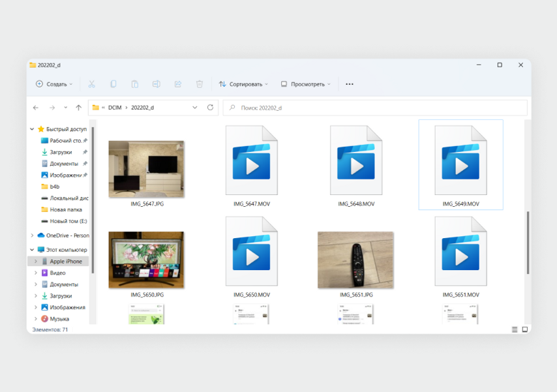Open the Просмотреть view menu

(306, 84)
